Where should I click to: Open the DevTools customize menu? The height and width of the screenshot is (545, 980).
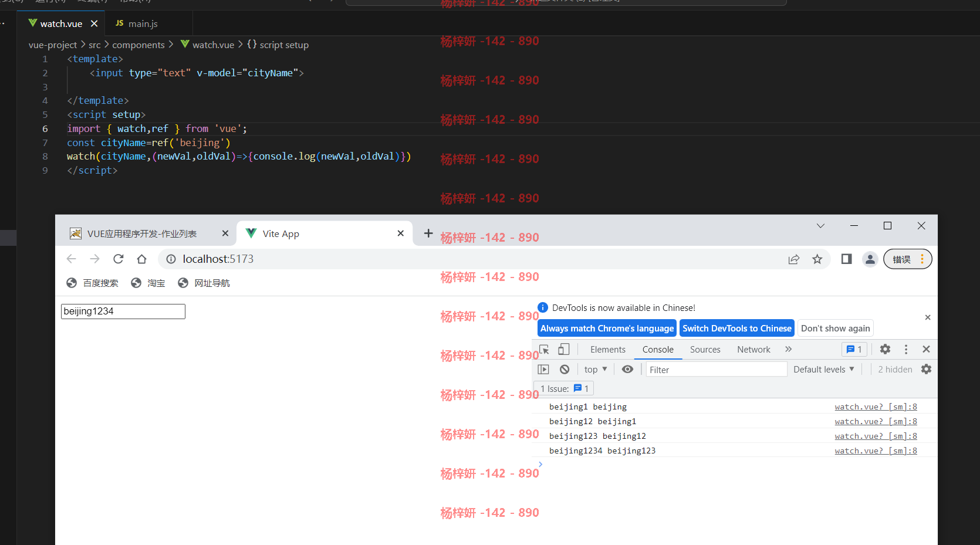point(906,349)
